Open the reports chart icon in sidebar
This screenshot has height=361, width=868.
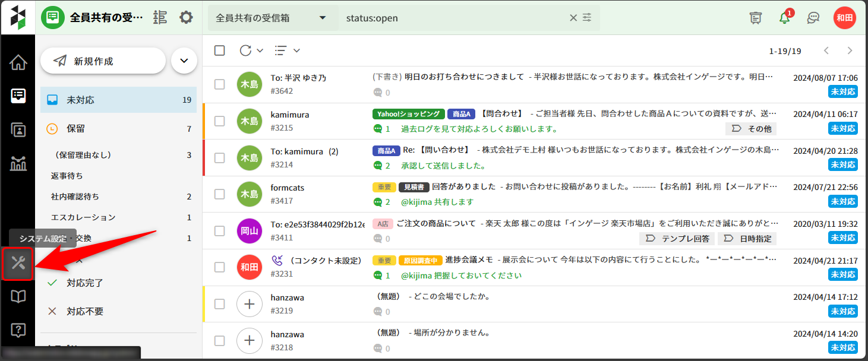(x=18, y=164)
